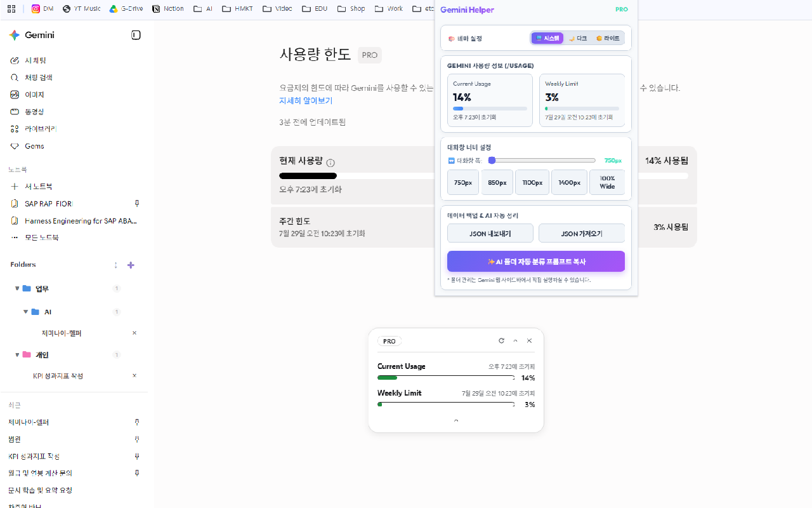
Task: Click bottom chevron of usage widget
Action: 456,420
